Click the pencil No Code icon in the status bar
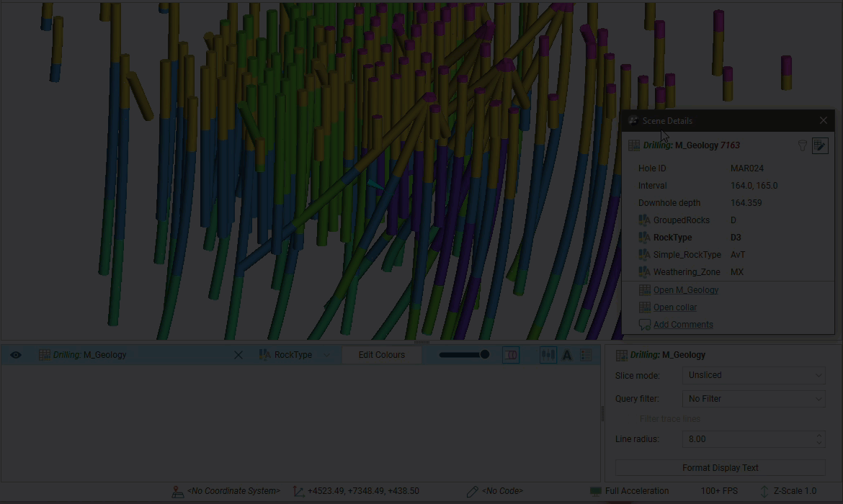The height and width of the screenshot is (504, 843). [x=472, y=491]
